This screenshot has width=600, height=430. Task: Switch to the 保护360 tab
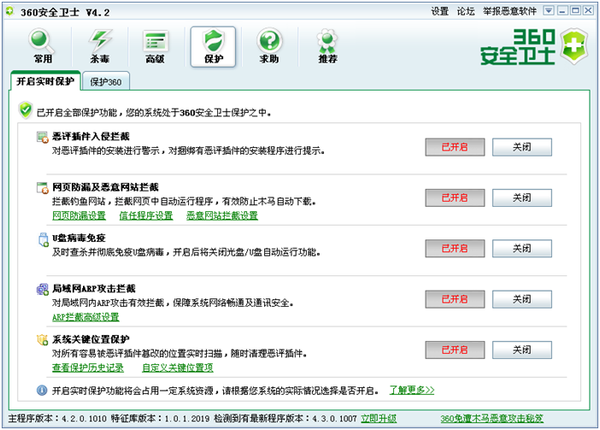105,81
